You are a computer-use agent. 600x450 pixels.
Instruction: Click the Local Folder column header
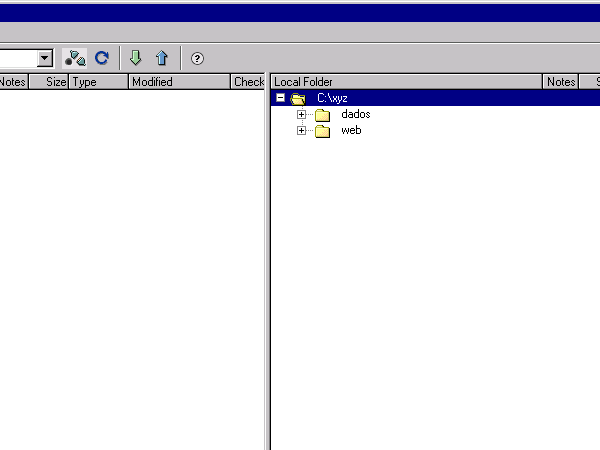[x=405, y=82]
